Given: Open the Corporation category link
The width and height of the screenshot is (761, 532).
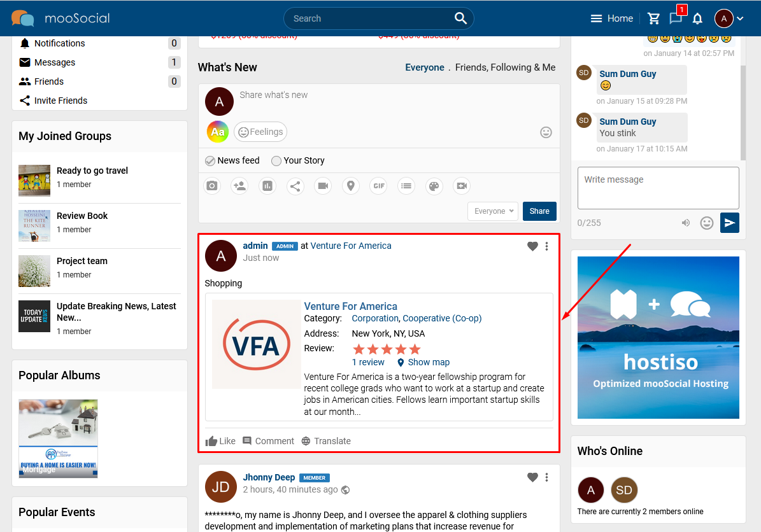Looking at the screenshot, I should pyautogui.click(x=375, y=318).
